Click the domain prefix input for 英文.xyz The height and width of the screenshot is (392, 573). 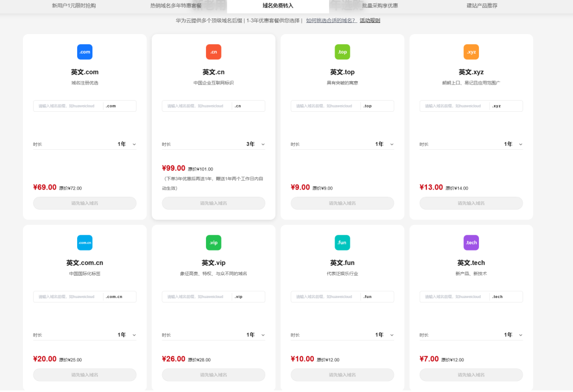tap(454, 106)
